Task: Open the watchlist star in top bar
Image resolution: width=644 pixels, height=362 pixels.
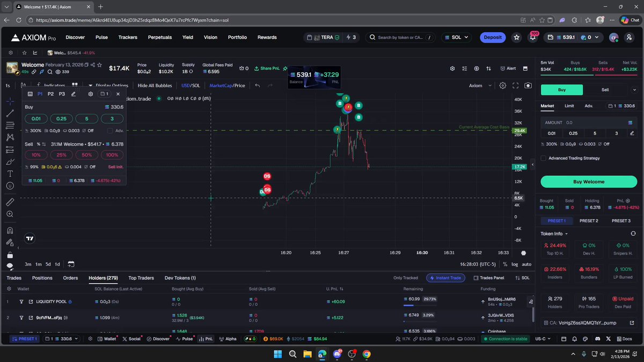Action: (x=516, y=38)
